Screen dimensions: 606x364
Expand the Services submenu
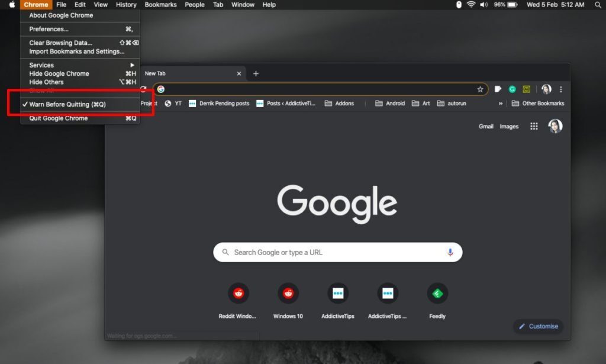coord(41,65)
